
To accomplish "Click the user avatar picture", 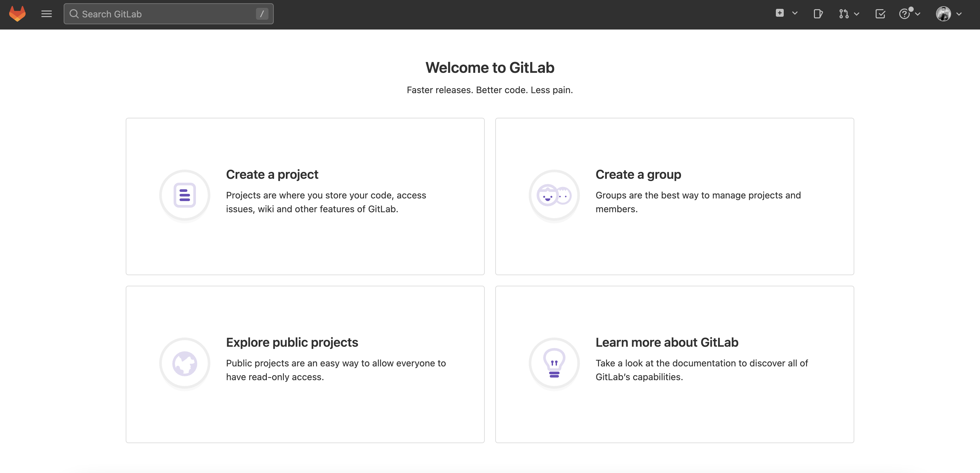I will 943,14.
